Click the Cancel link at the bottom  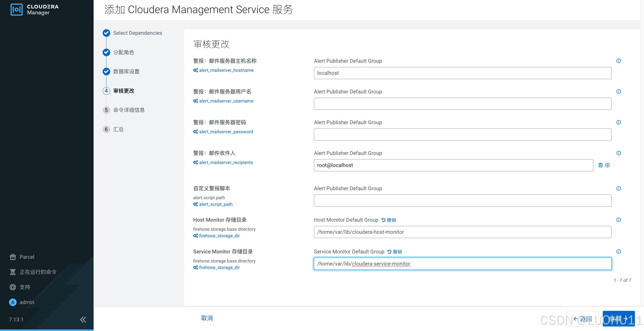pyautogui.click(x=207, y=318)
